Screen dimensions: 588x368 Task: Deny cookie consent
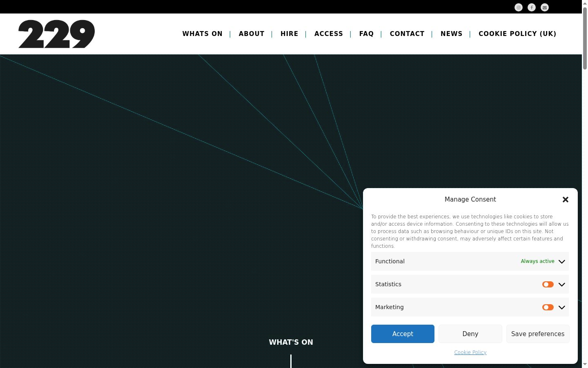coord(470,334)
